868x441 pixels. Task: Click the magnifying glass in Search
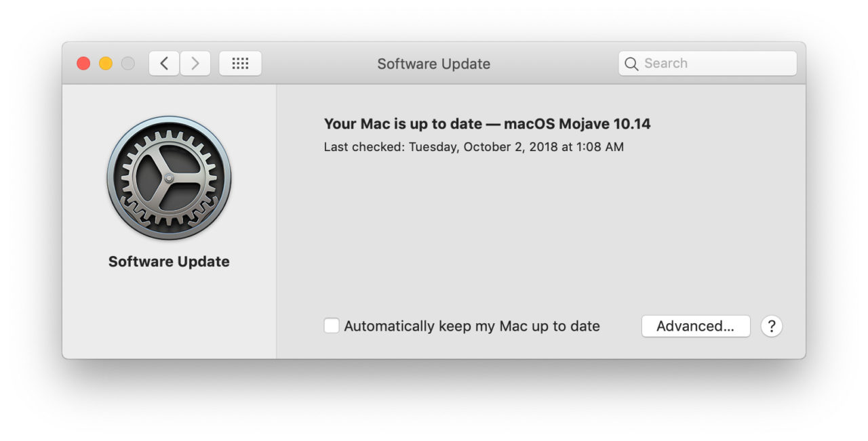(x=631, y=64)
